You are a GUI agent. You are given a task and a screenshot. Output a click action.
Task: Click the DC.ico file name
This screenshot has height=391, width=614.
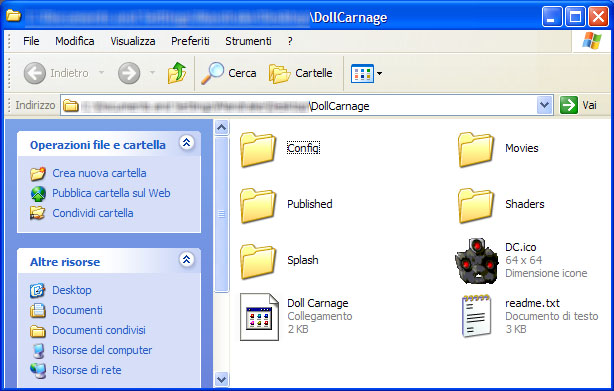(521, 247)
